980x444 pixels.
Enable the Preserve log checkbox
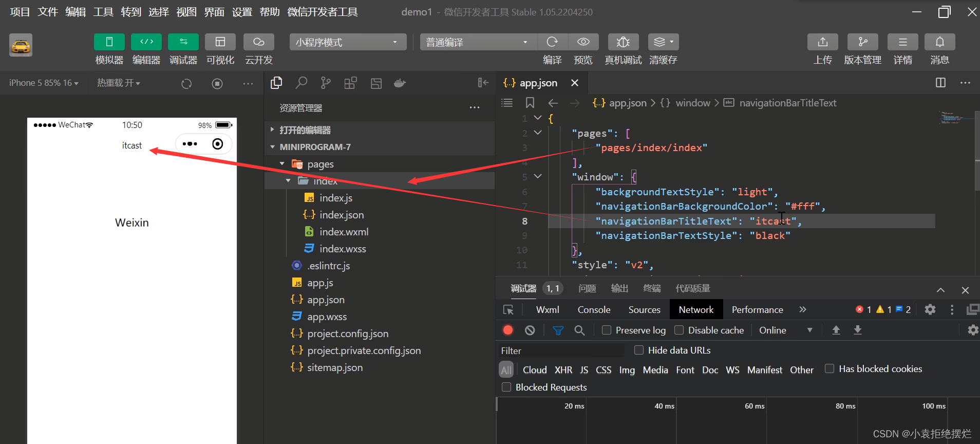pos(607,330)
